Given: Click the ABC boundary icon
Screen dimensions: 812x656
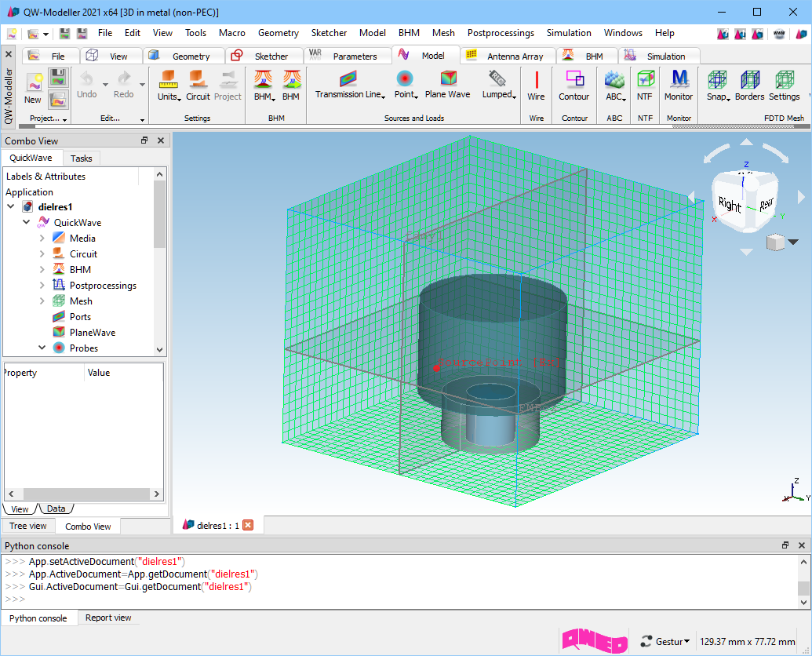Looking at the screenshot, I should (x=615, y=79).
